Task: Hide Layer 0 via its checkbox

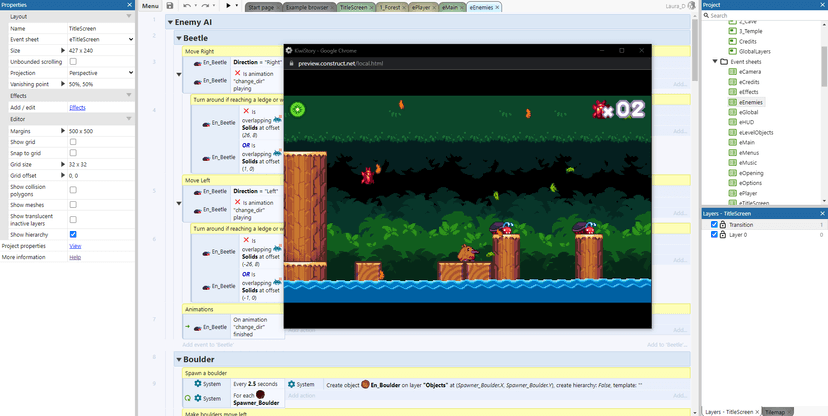Action: (714, 234)
